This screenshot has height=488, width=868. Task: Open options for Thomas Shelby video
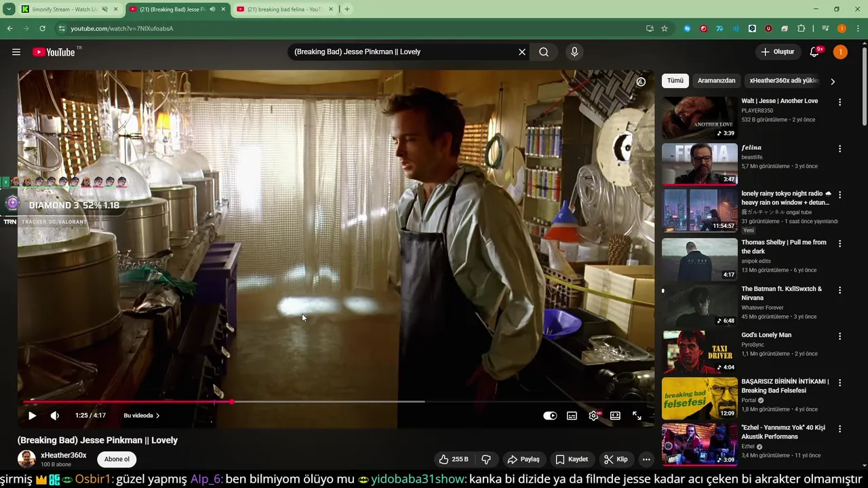coord(840,243)
